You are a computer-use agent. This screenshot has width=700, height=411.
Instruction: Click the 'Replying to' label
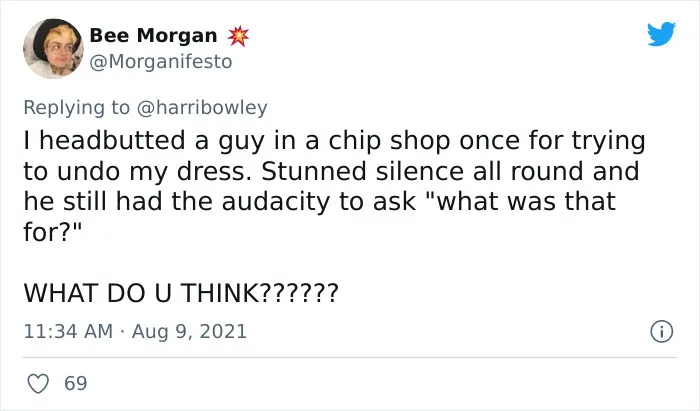[x=76, y=108]
